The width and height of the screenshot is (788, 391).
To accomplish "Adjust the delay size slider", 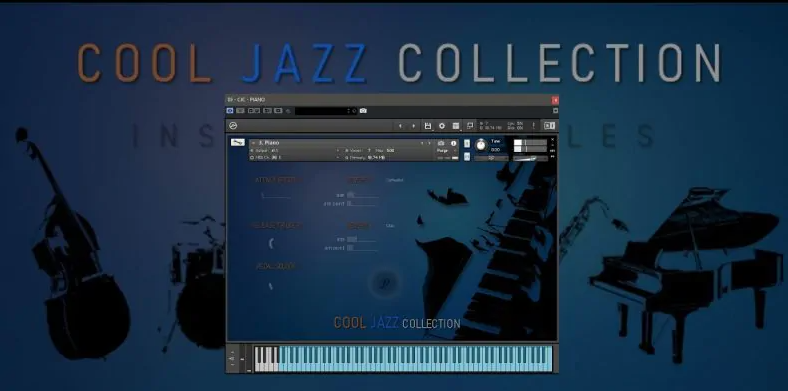I will tap(362, 239).
